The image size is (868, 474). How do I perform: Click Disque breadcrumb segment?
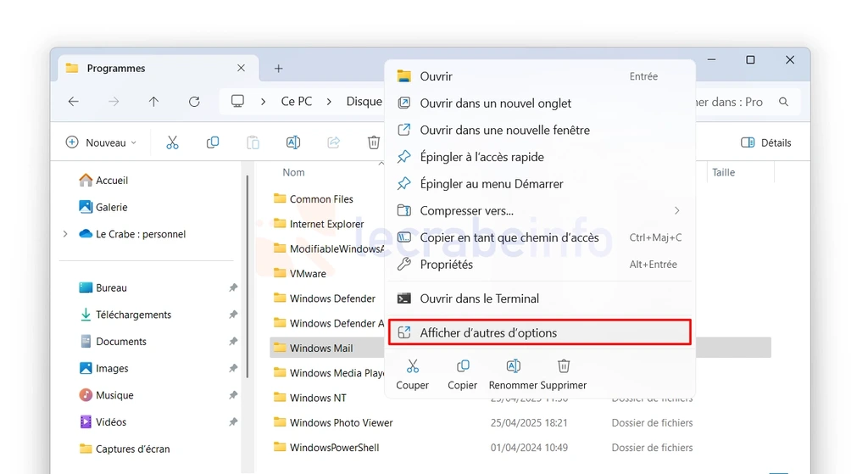coord(364,102)
